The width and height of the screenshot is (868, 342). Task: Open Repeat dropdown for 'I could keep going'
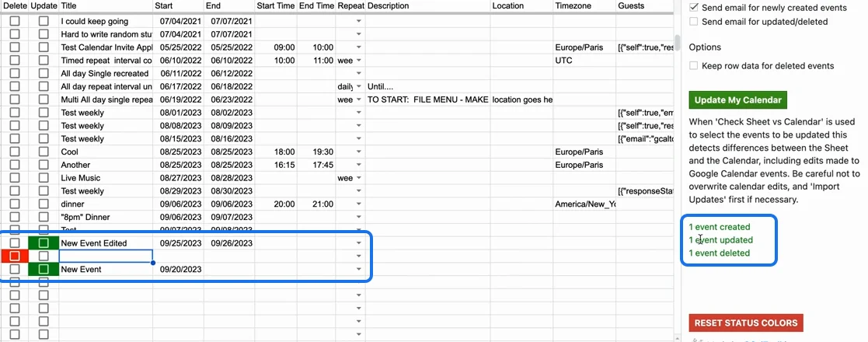[x=359, y=21]
